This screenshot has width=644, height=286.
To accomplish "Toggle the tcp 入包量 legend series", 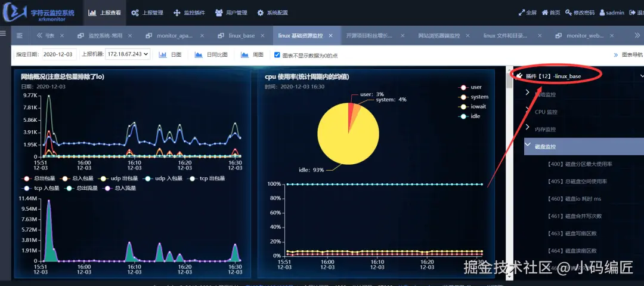I will [x=41, y=188].
